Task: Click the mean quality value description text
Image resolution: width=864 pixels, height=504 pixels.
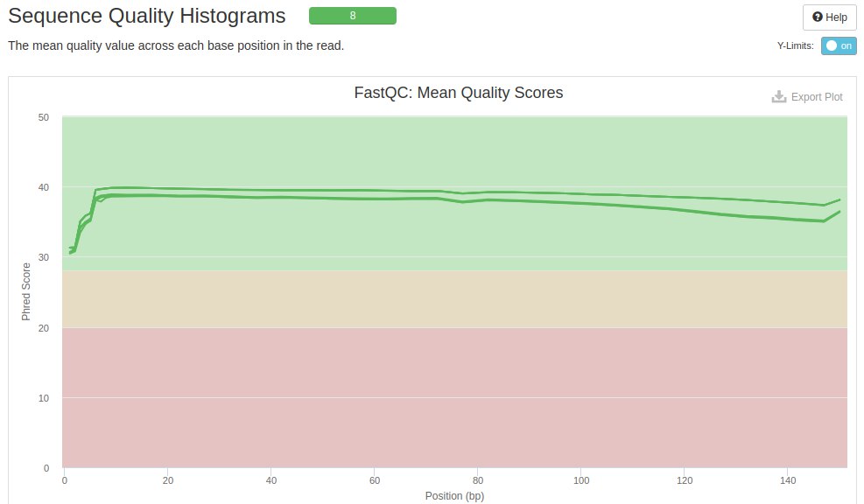Action: 175,45
